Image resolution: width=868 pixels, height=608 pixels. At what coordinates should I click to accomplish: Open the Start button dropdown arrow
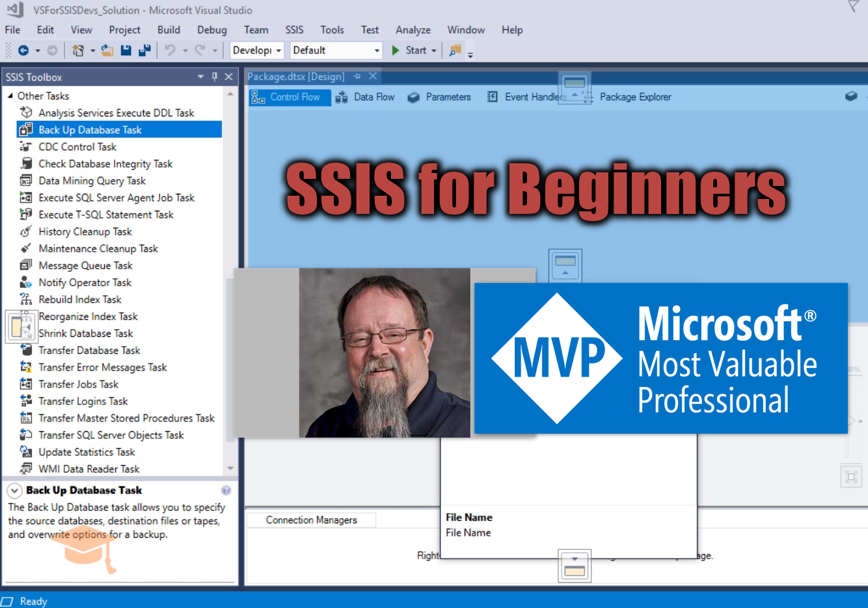434,50
